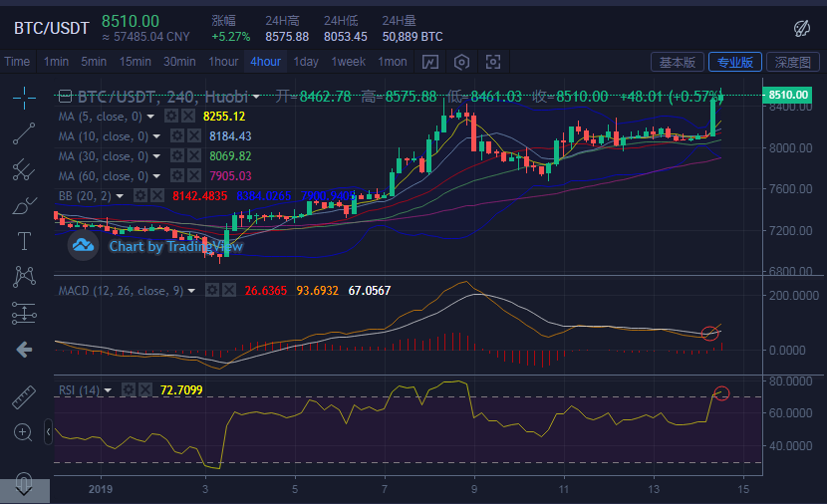The width and height of the screenshot is (827, 504).
Task: Select the long position prediction tool
Action: (24, 313)
